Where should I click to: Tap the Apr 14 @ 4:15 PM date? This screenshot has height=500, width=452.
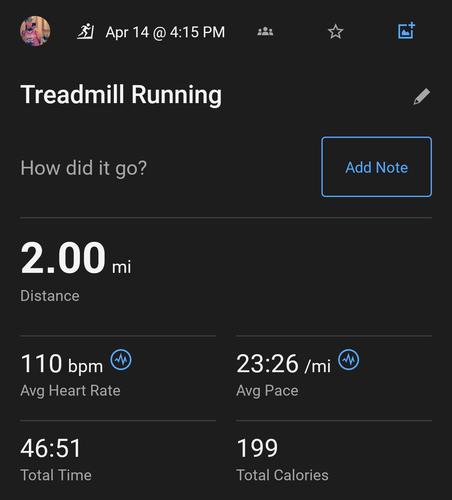[165, 32]
